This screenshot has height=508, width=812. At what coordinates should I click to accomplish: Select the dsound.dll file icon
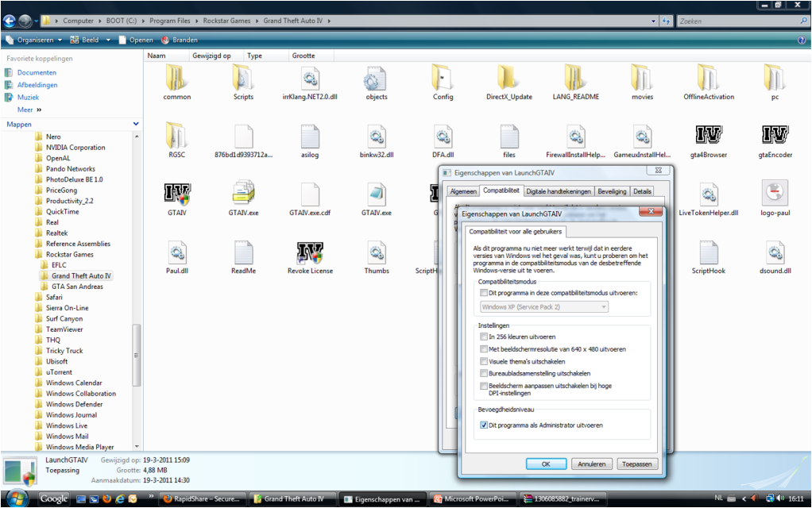(x=775, y=252)
